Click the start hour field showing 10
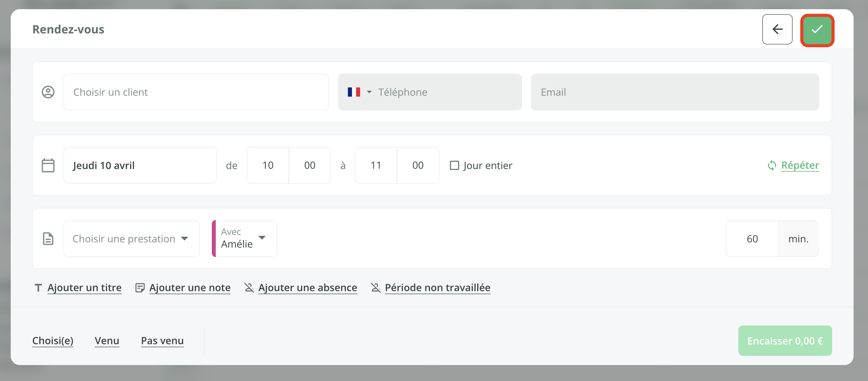 [268, 165]
